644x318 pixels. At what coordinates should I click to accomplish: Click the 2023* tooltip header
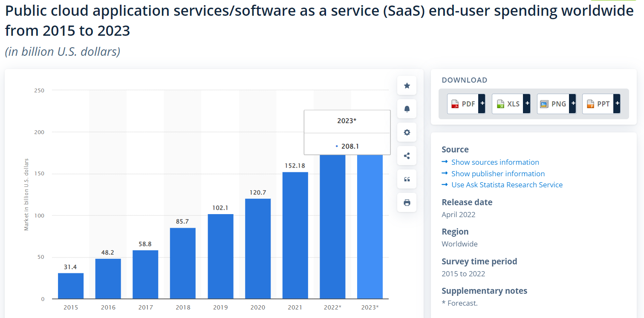pyautogui.click(x=347, y=120)
